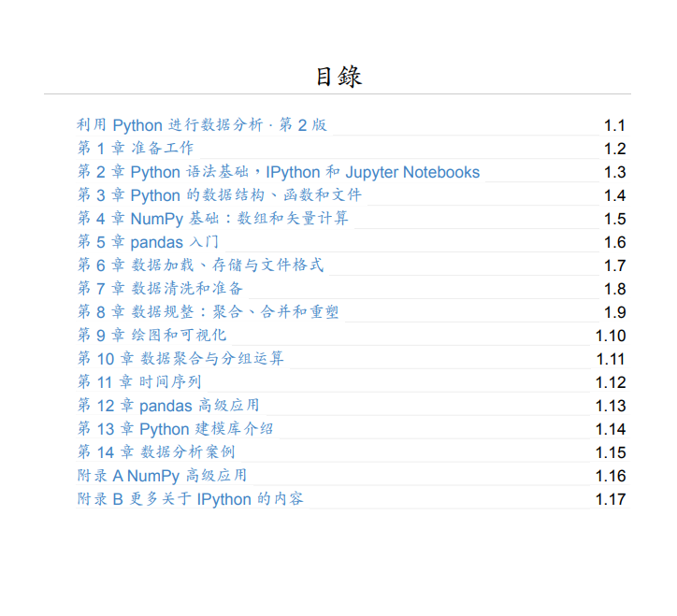Go to 第 8 章 数据规整 chapter
Viewport: 677px width, 616px height.
209,311
